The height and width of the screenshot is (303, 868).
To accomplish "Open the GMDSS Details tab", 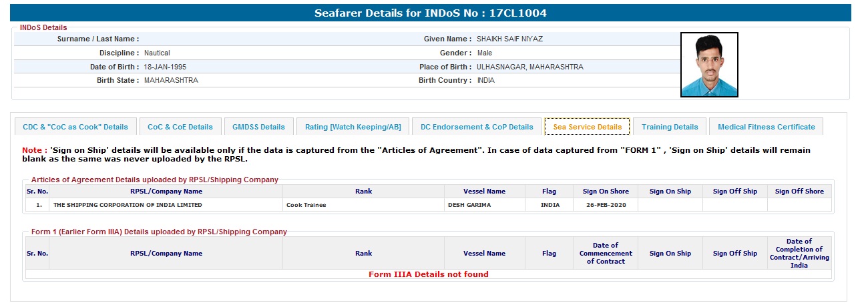I will pos(258,127).
